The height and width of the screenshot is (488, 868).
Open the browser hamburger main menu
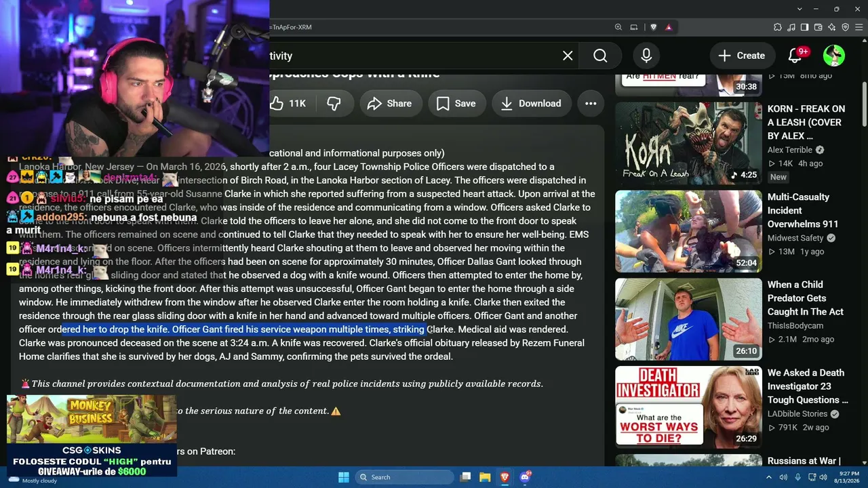[x=859, y=27]
